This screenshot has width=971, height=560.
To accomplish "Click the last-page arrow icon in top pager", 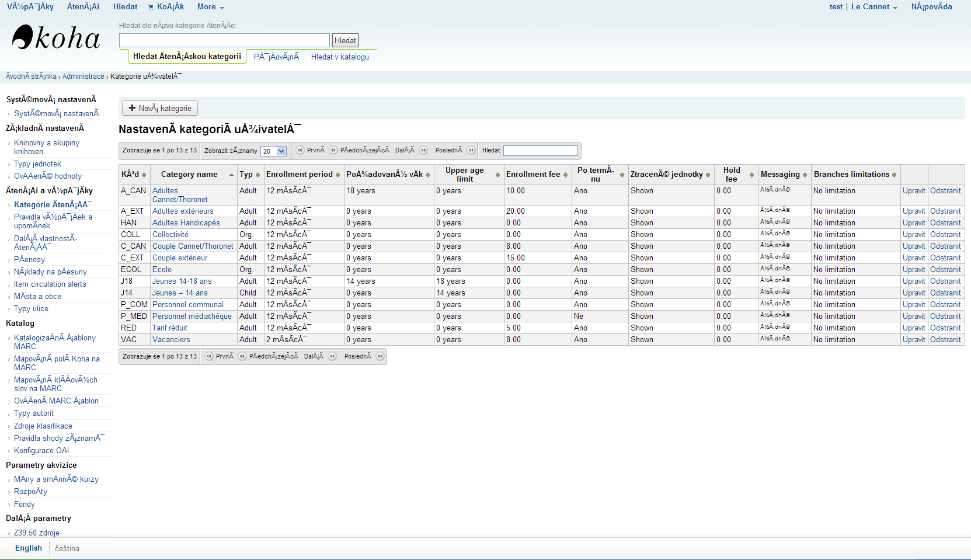I will coord(471,151).
